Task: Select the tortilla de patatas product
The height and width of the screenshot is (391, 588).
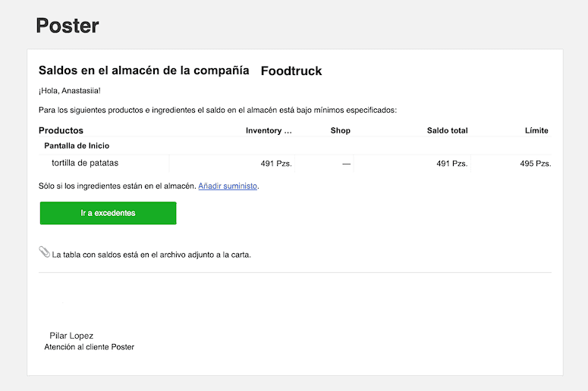Action: tap(85, 163)
